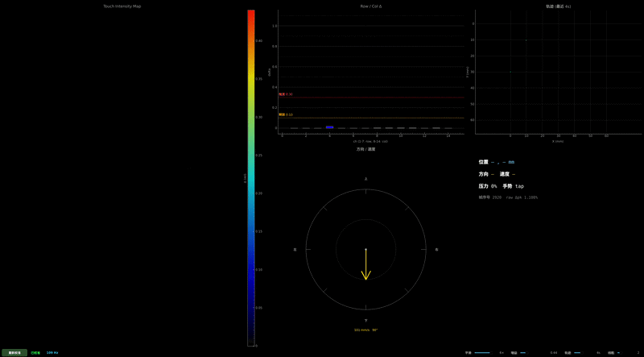Click the trajectory plot title at top right
This screenshot has width=644, height=357.
(558, 6)
